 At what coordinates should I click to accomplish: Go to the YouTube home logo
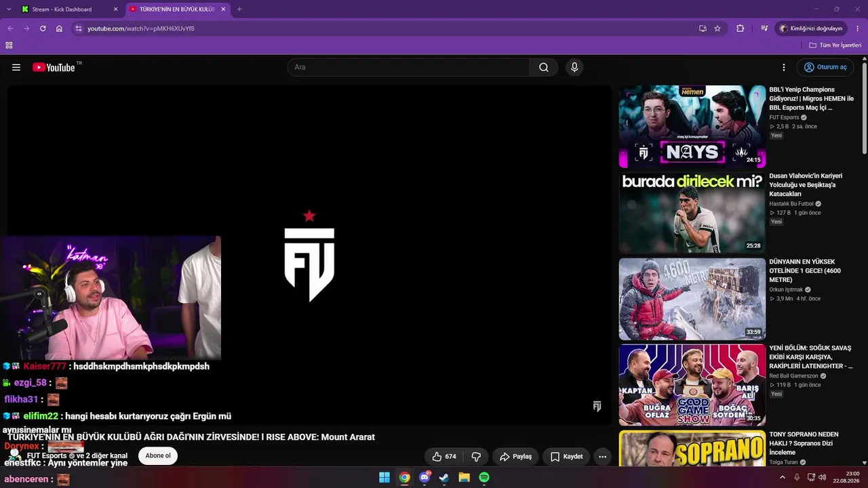click(54, 67)
